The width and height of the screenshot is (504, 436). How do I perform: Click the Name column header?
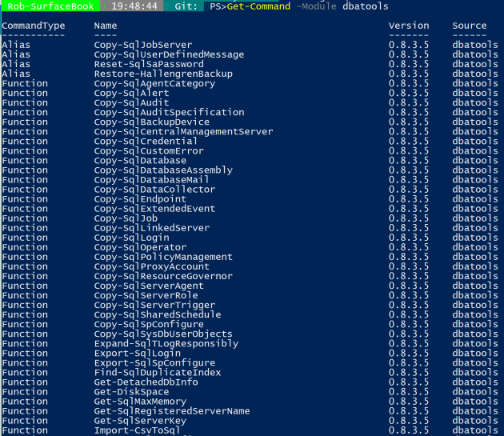[x=106, y=26]
